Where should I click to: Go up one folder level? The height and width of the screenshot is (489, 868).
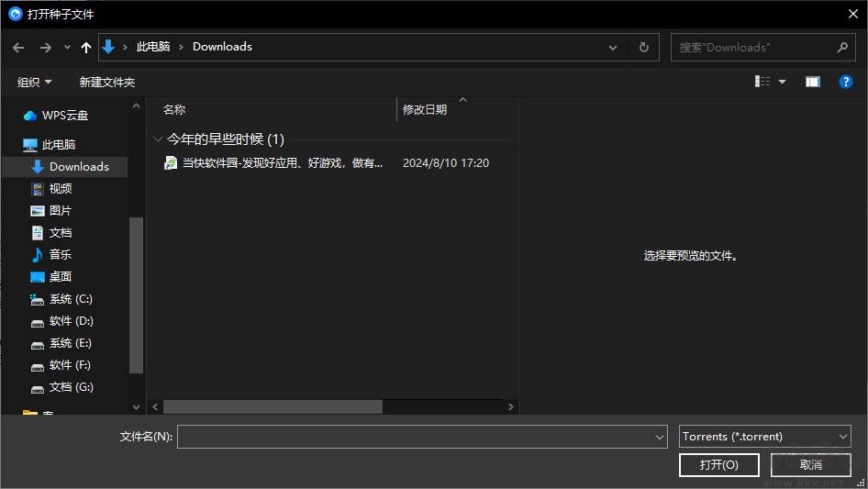pyautogui.click(x=86, y=48)
